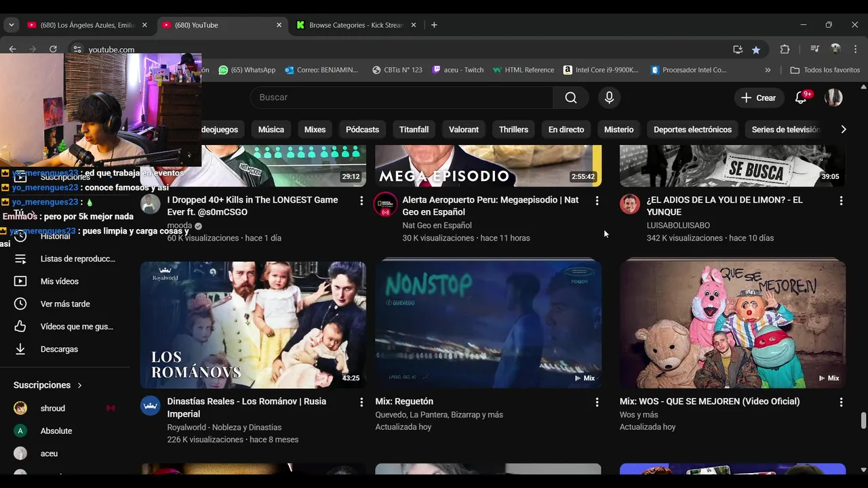Open options for I Dropped 40+ Kills video
The width and height of the screenshot is (868, 488).
361,201
